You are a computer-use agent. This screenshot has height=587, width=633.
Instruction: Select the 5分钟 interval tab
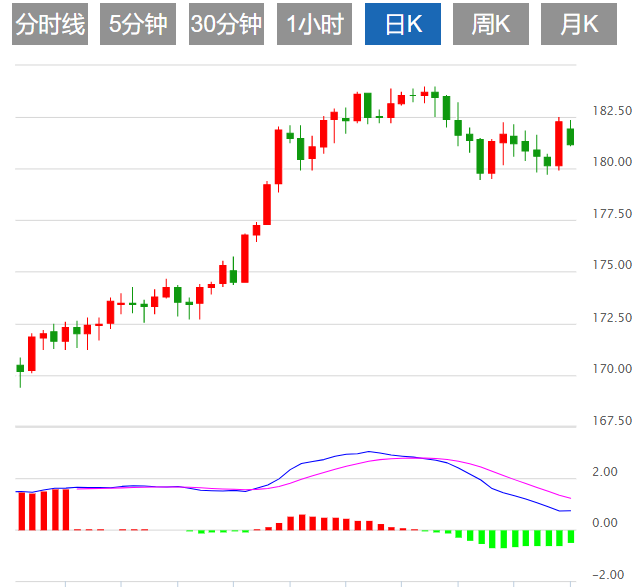138,24
